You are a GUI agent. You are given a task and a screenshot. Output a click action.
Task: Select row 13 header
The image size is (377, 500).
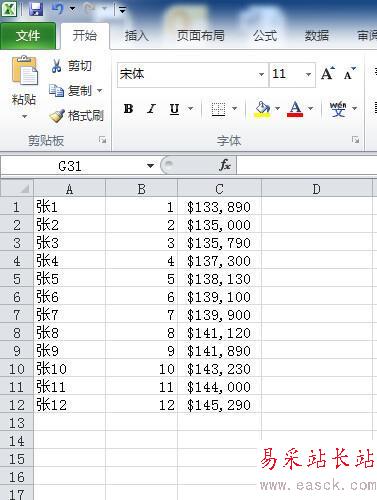(x=17, y=423)
